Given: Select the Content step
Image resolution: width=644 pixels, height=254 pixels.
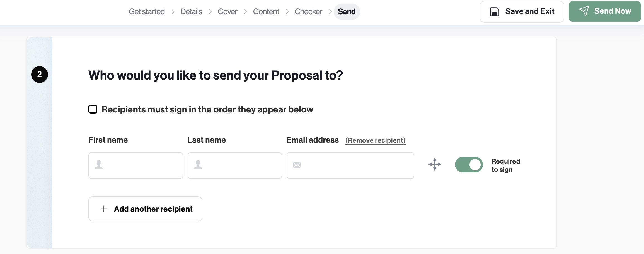Looking at the screenshot, I should pyautogui.click(x=266, y=11).
